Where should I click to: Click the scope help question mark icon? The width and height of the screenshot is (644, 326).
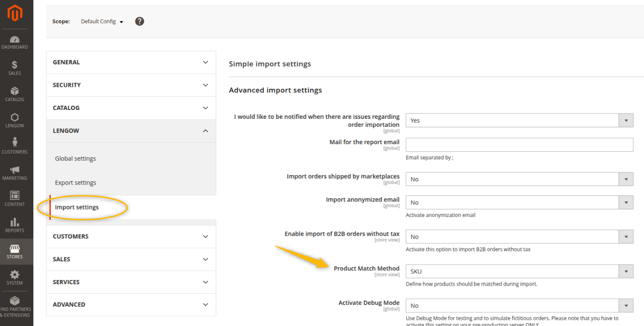(140, 21)
